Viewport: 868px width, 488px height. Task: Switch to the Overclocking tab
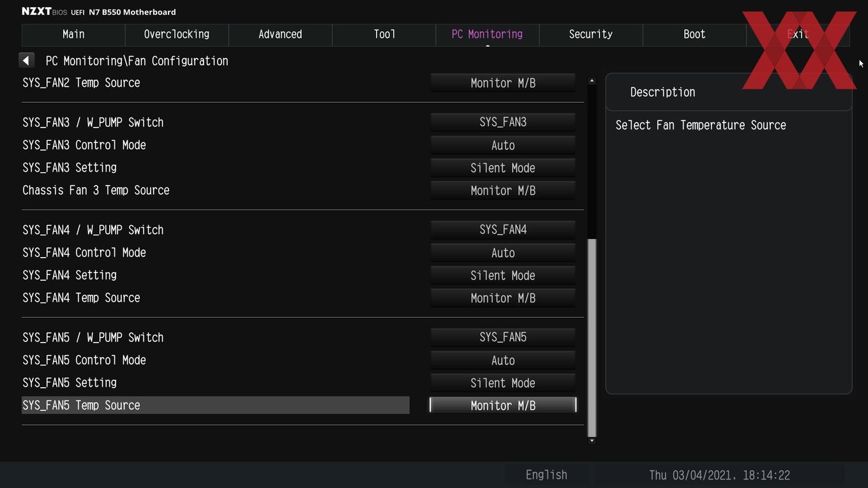[x=177, y=34]
